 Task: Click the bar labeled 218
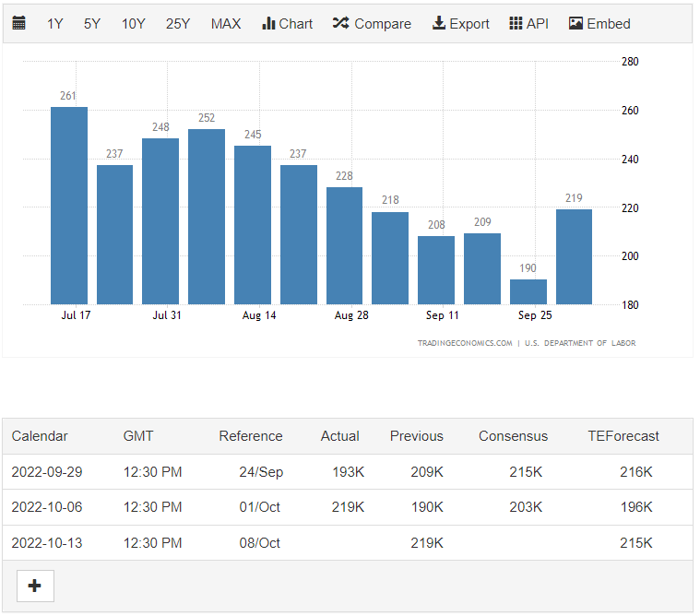click(390, 258)
